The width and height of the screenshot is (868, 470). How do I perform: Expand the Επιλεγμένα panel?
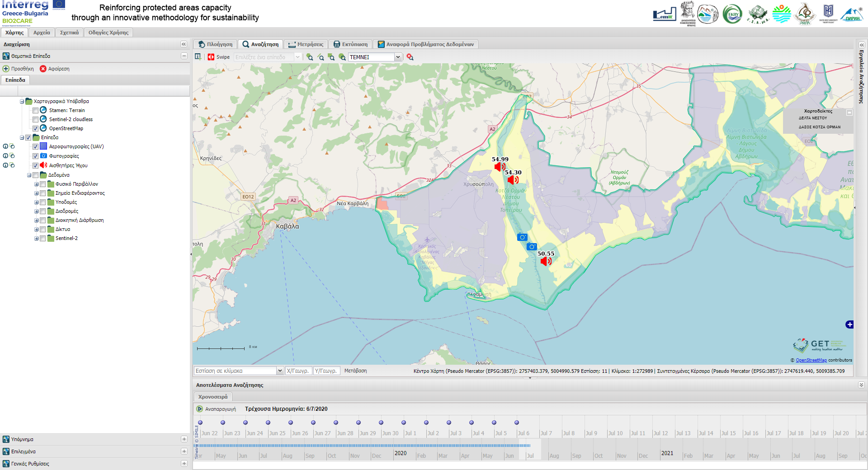pyautogui.click(x=184, y=451)
